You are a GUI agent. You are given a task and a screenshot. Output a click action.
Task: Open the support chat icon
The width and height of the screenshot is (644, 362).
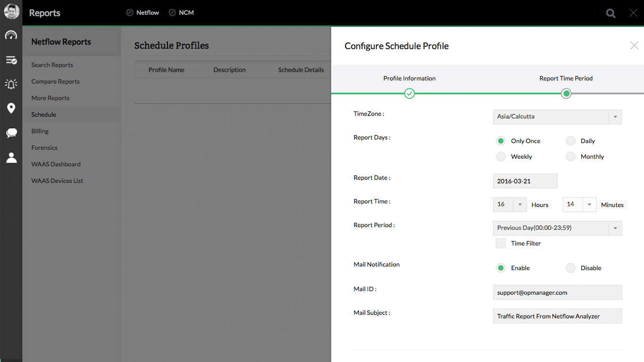pyautogui.click(x=11, y=133)
